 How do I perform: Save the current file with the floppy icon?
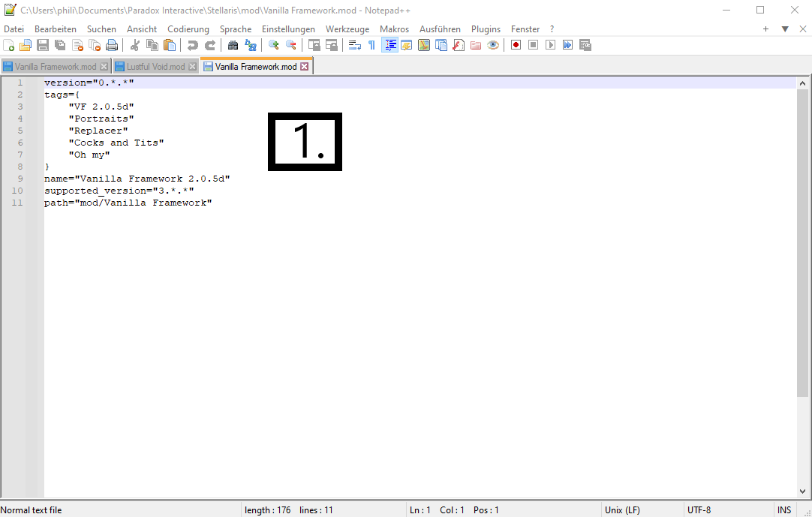pyautogui.click(x=43, y=45)
